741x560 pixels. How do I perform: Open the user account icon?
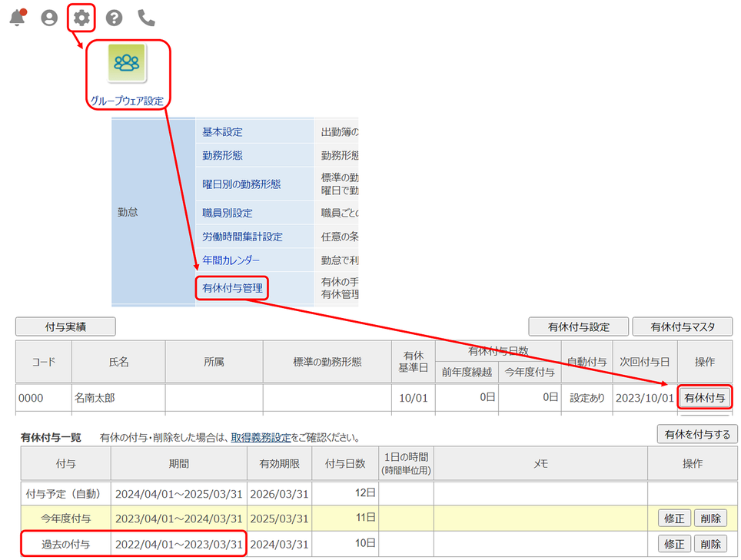49,18
